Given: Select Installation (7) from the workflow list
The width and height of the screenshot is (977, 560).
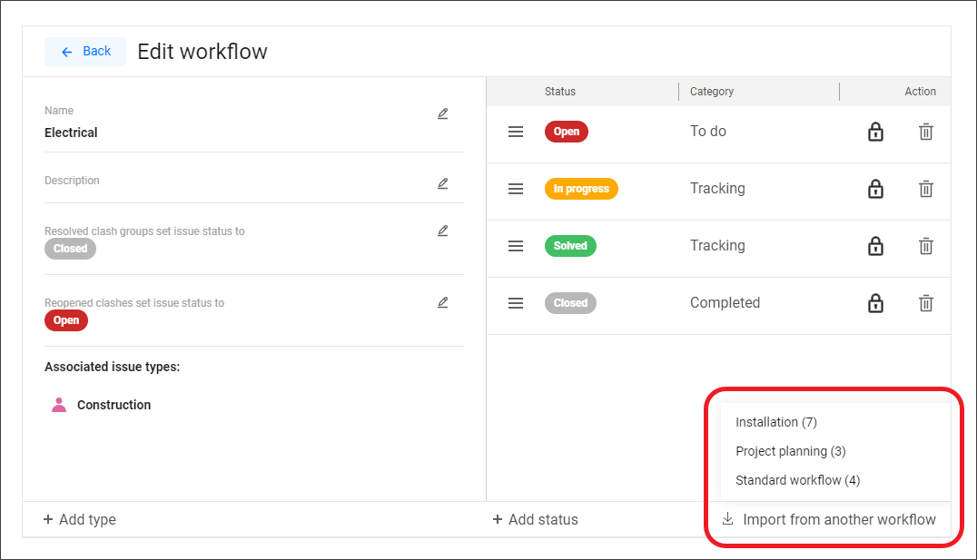Looking at the screenshot, I should (x=776, y=422).
